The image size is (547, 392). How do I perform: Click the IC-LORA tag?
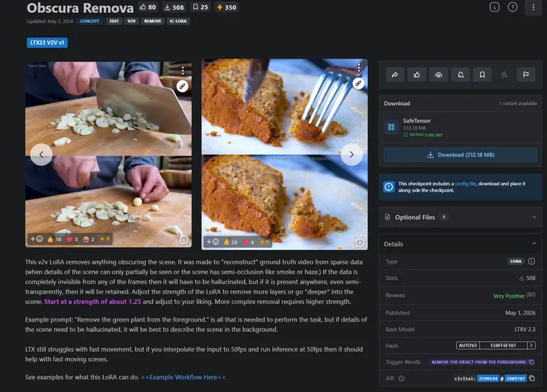click(178, 21)
